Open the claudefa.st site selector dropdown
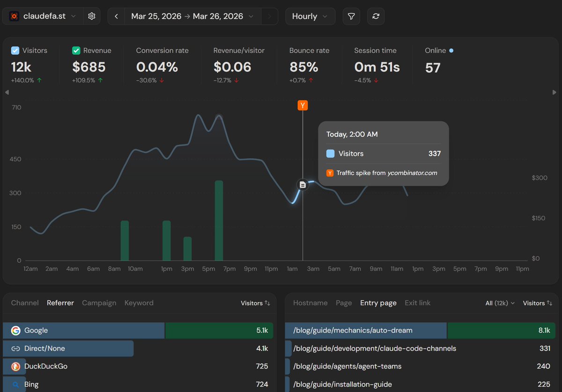Viewport: 562px width, 392px height. coord(43,16)
